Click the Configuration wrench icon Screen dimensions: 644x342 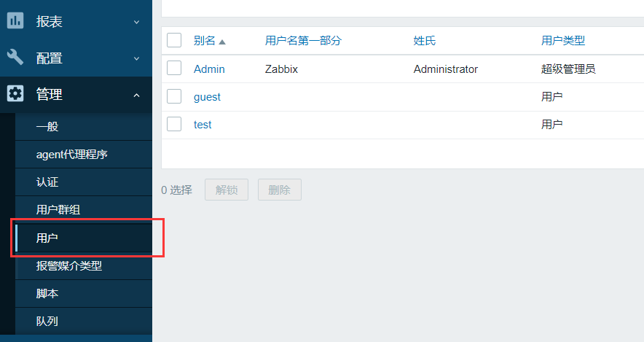15,57
